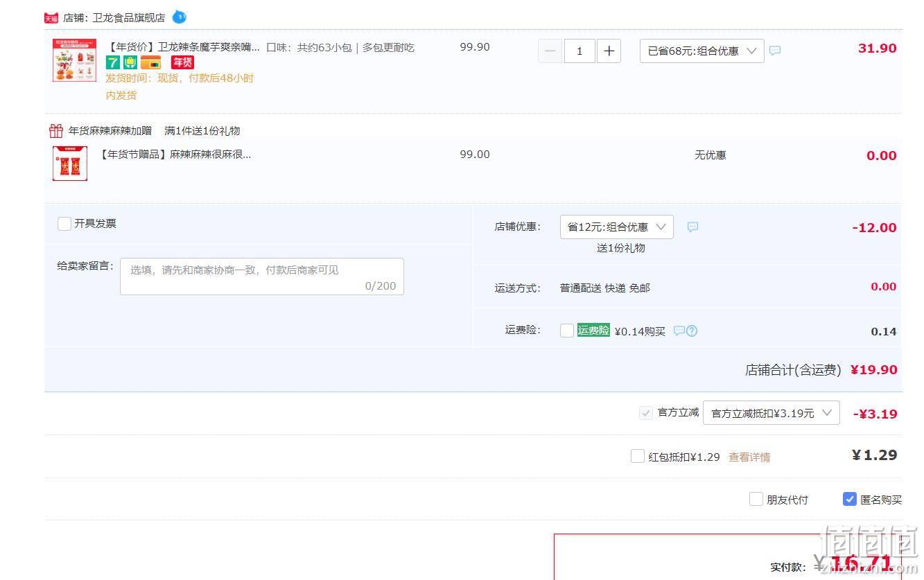Open the 官方立减抵扣¥3.19元 dropdown
The image size is (924, 580).
click(x=771, y=412)
